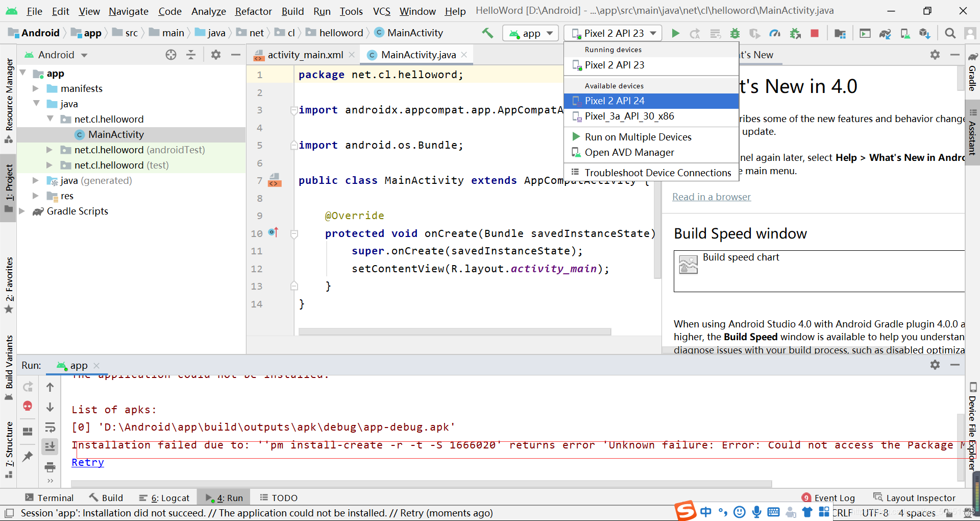Open the Layout Inspector
This screenshot has width=980, height=521.
coord(914,498)
